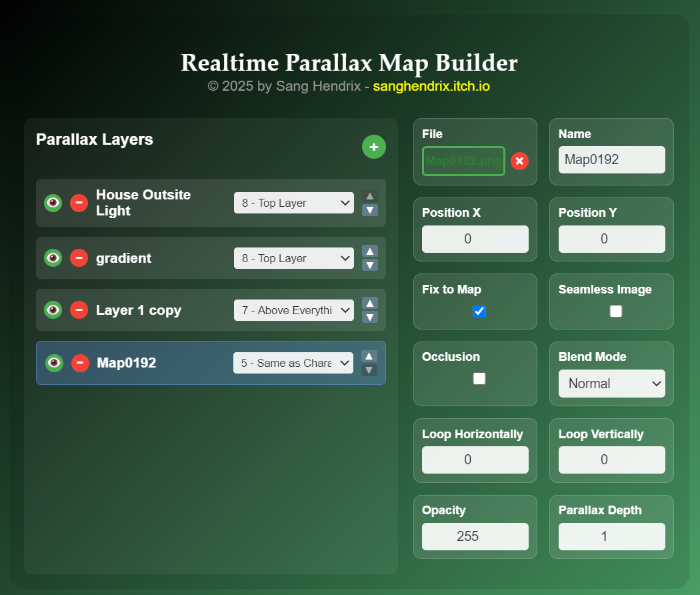Open Layer 1 copy priority dropdown
The image size is (700, 595).
pos(294,310)
